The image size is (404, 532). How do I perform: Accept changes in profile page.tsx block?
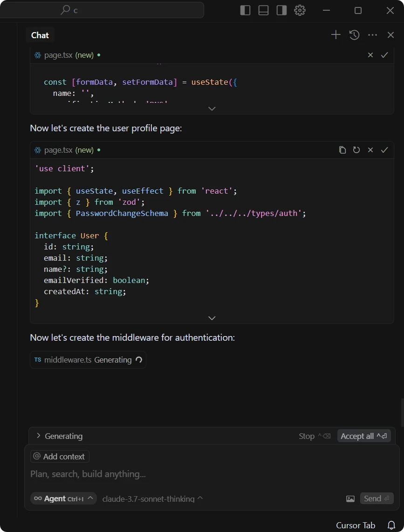384,150
